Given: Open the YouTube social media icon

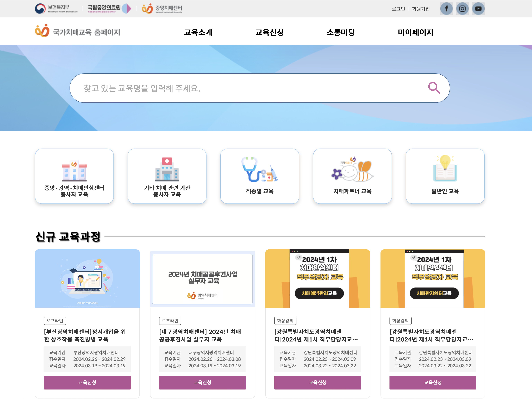Looking at the screenshot, I should (478, 8).
